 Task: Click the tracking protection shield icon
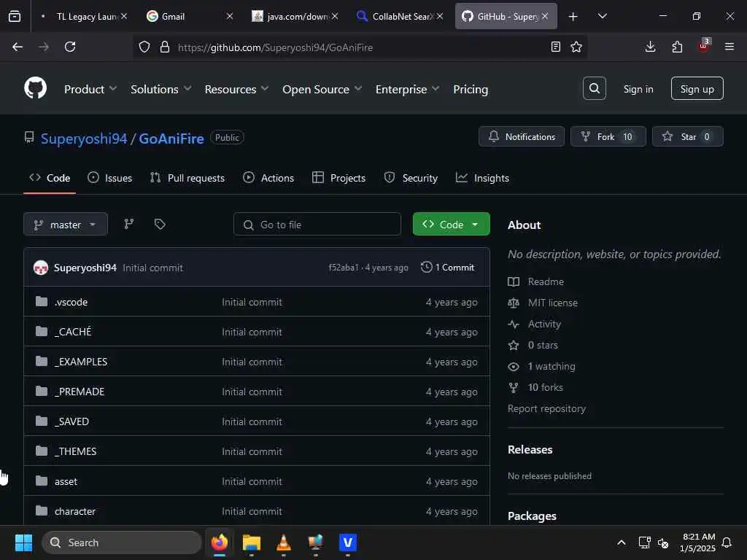coord(144,47)
